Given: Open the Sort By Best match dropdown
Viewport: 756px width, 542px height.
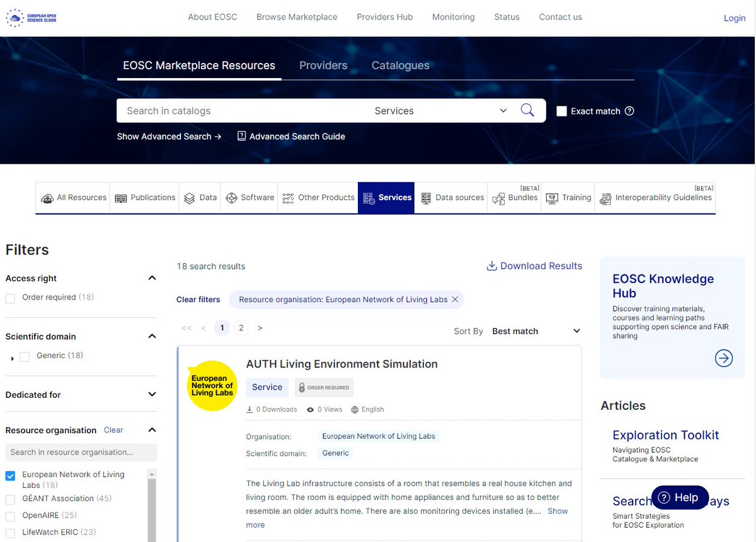Looking at the screenshot, I should click(536, 331).
